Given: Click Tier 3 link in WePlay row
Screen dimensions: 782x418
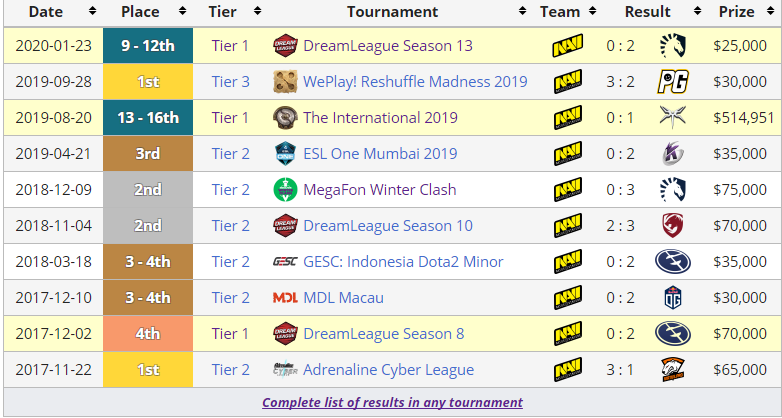Looking at the screenshot, I should 231,82.
